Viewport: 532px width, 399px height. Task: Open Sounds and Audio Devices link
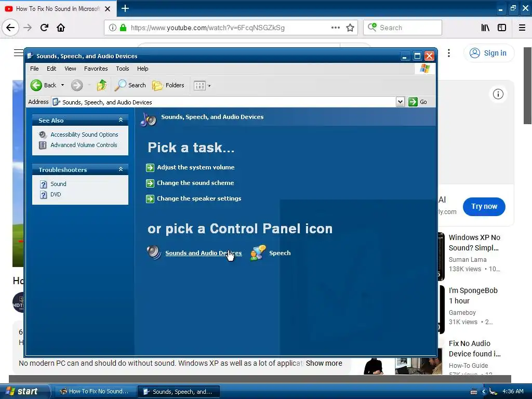pos(204,253)
